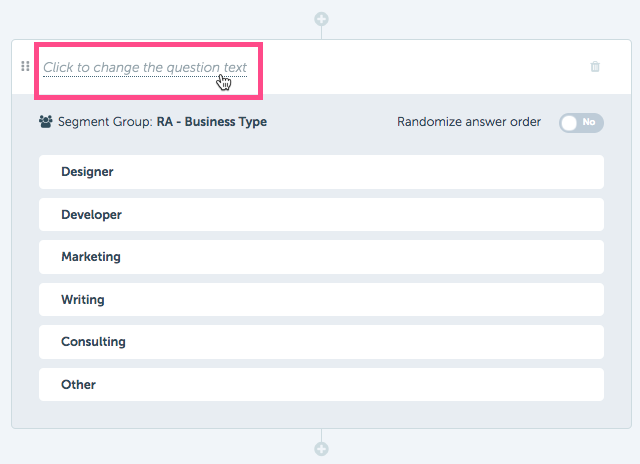The width and height of the screenshot is (640, 464).
Task: Toggle the Randomize answer order switch
Action: coord(581,122)
